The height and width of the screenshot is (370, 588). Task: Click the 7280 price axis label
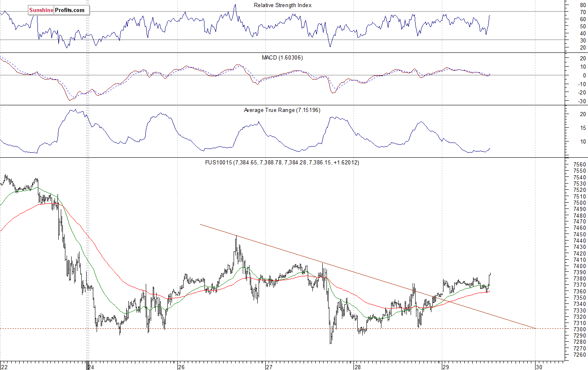pyautogui.click(x=580, y=342)
